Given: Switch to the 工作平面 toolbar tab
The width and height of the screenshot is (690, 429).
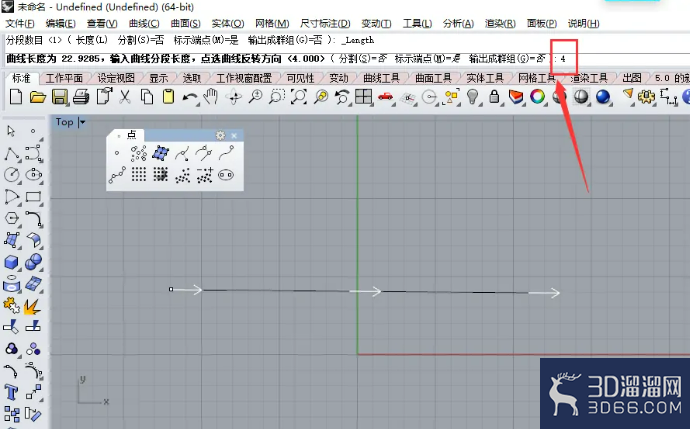Looking at the screenshot, I should pos(64,78).
